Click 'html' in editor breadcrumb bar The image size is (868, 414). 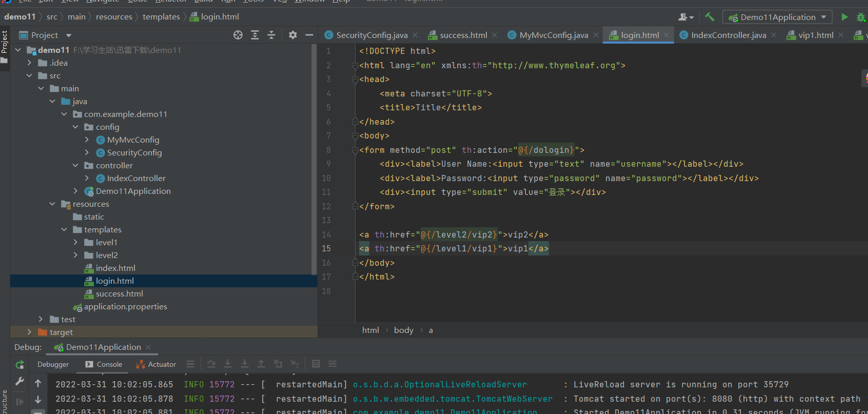tap(370, 330)
